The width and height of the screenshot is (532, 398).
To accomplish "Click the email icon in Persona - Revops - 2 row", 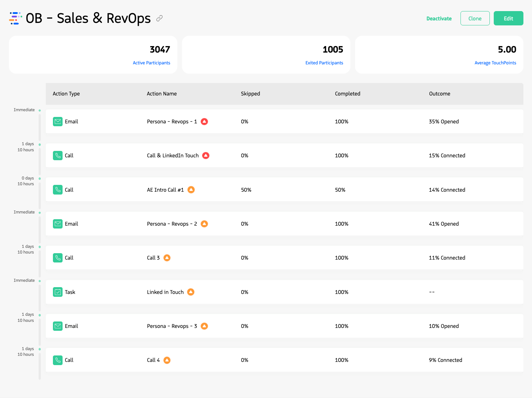I will pos(58,223).
